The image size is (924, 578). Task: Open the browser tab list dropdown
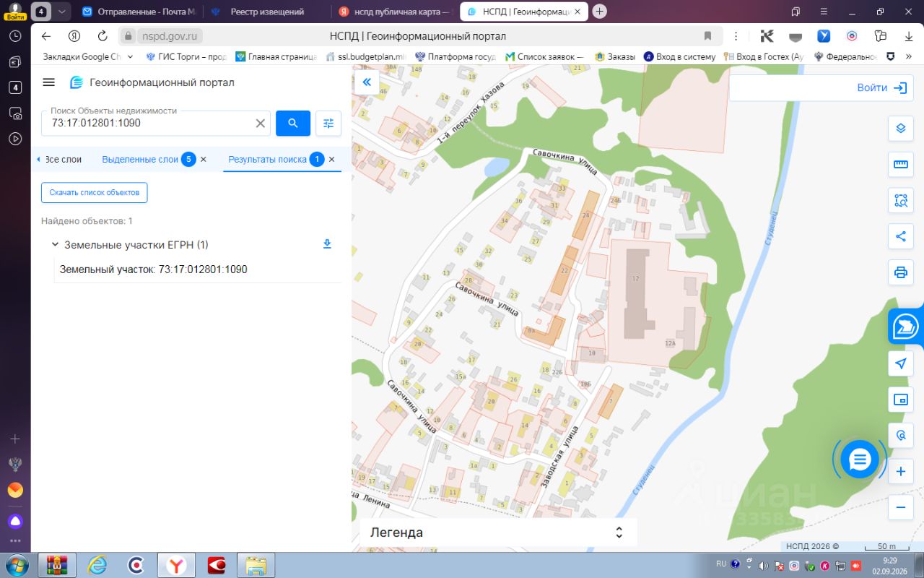[x=61, y=12]
